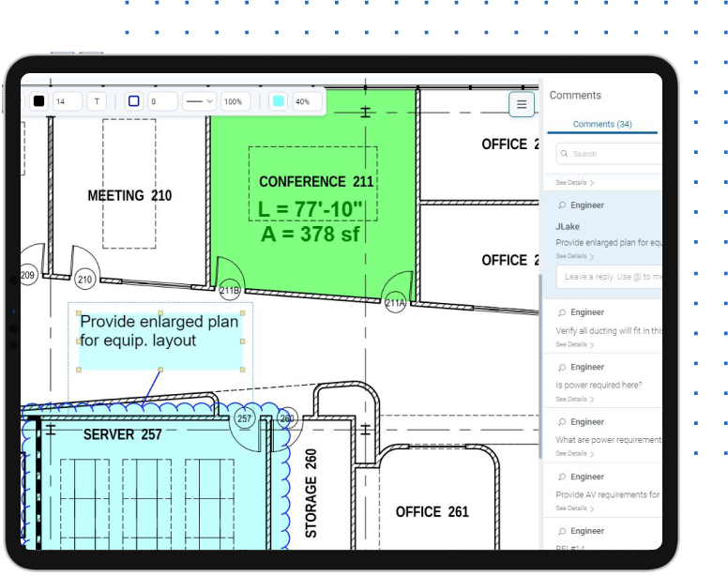Expand See Details under JLake comment
Screen dimensions: 728x576
point(574,256)
